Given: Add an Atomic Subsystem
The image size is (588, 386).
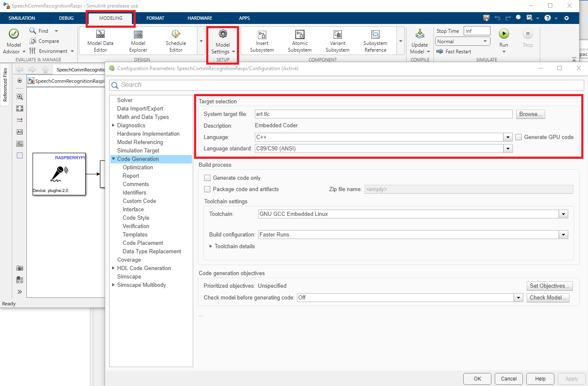Looking at the screenshot, I should pos(299,41).
